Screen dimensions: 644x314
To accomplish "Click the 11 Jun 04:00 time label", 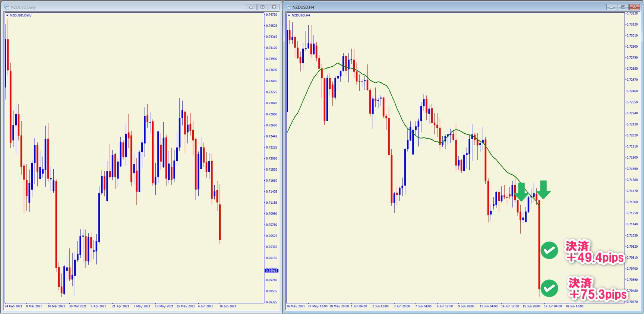I will (489, 306).
